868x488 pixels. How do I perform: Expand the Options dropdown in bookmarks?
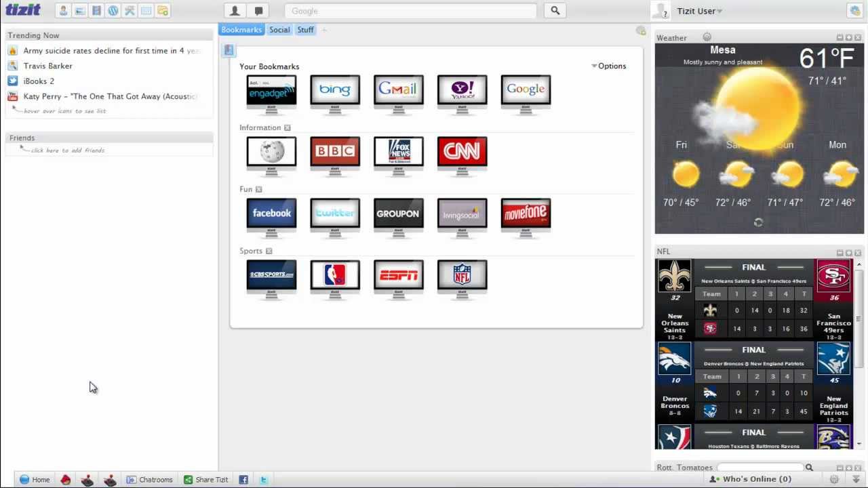click(608, 66)
